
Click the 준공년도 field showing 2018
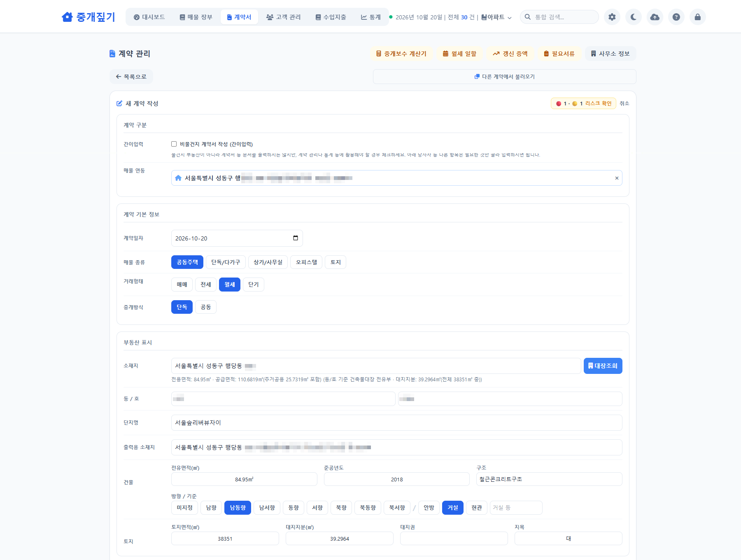(x=396, y=479)
